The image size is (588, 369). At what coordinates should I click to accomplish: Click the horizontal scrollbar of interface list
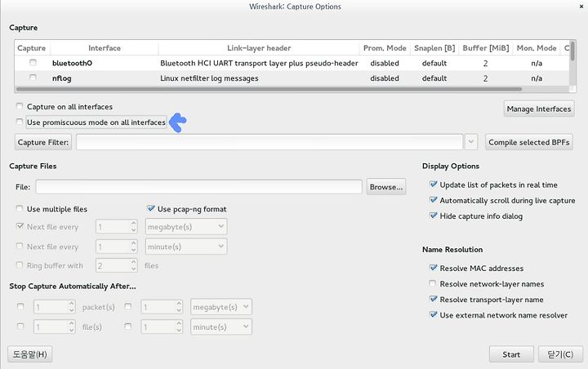point(269,89)
